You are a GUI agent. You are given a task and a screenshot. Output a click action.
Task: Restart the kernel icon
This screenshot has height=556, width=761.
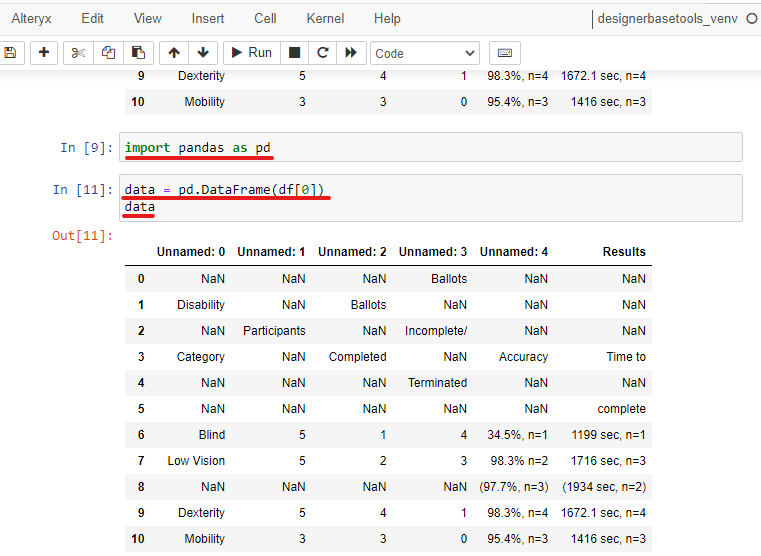[322, 53]
